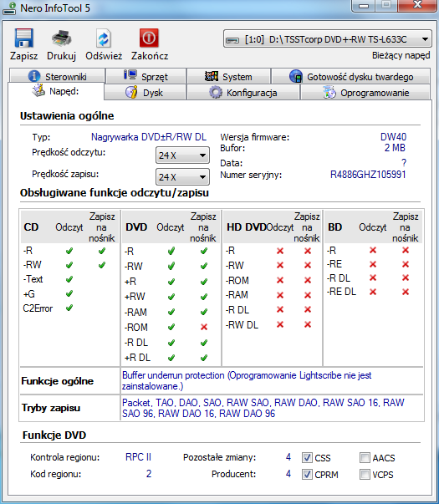Click the red Zakończ exit icon
Screen dimensions: 439x504
(149, 38)
